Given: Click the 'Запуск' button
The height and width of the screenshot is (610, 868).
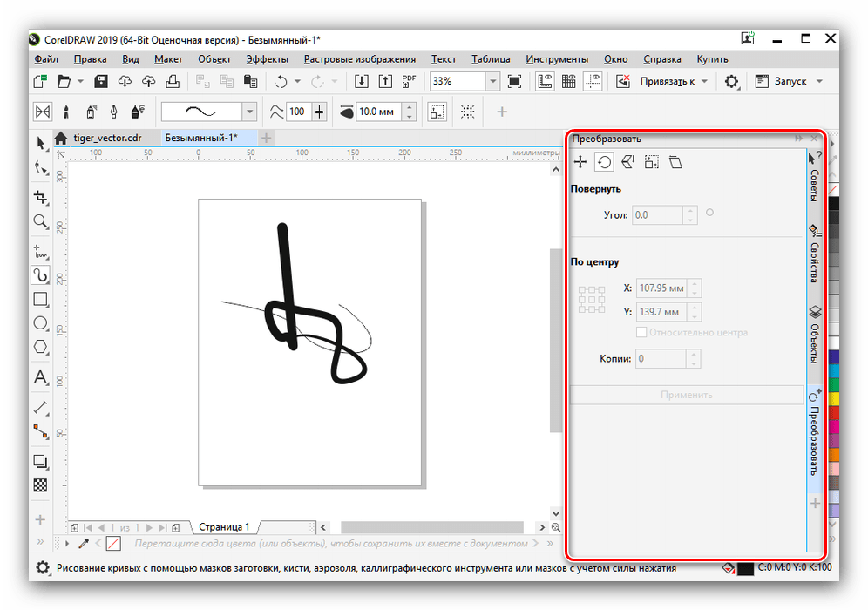Looking at the screenshot, I should click(790, 82).
